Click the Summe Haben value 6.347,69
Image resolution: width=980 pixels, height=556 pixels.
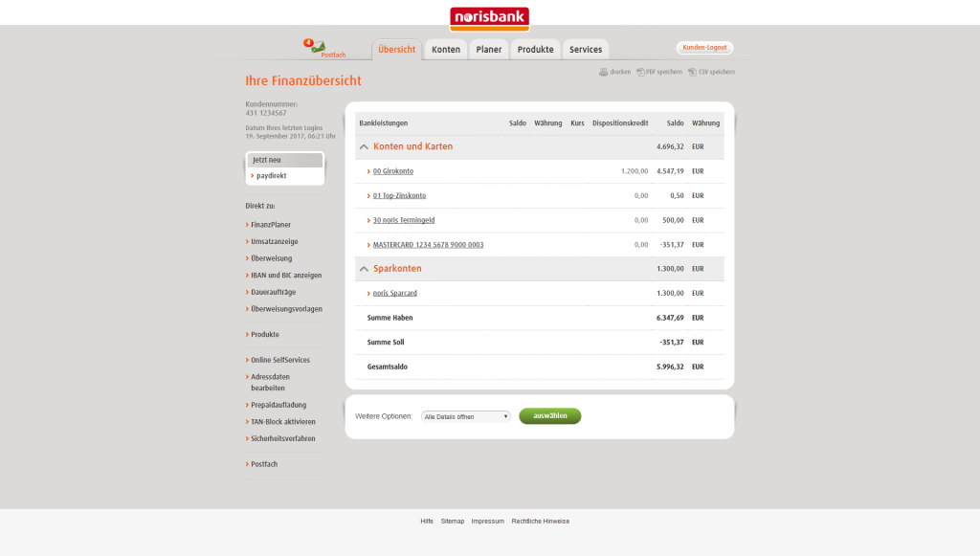click(x=670, y=318)
